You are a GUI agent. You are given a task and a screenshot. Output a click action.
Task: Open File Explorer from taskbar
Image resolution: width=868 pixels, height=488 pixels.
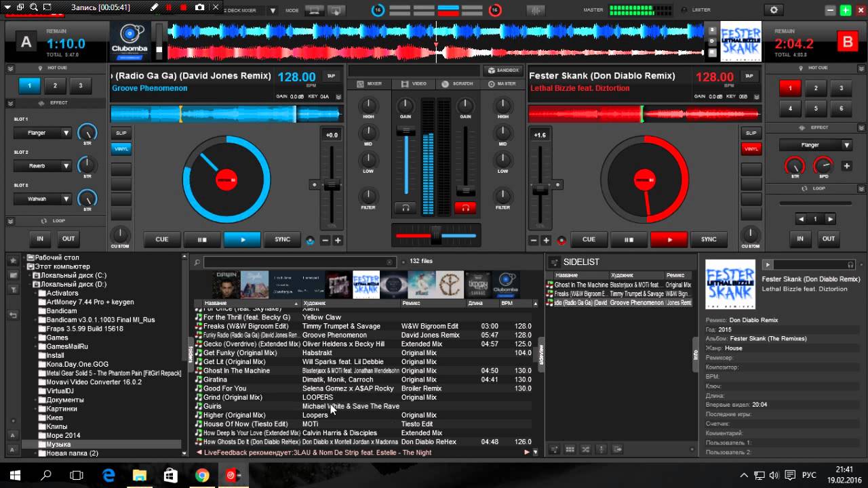140,476
